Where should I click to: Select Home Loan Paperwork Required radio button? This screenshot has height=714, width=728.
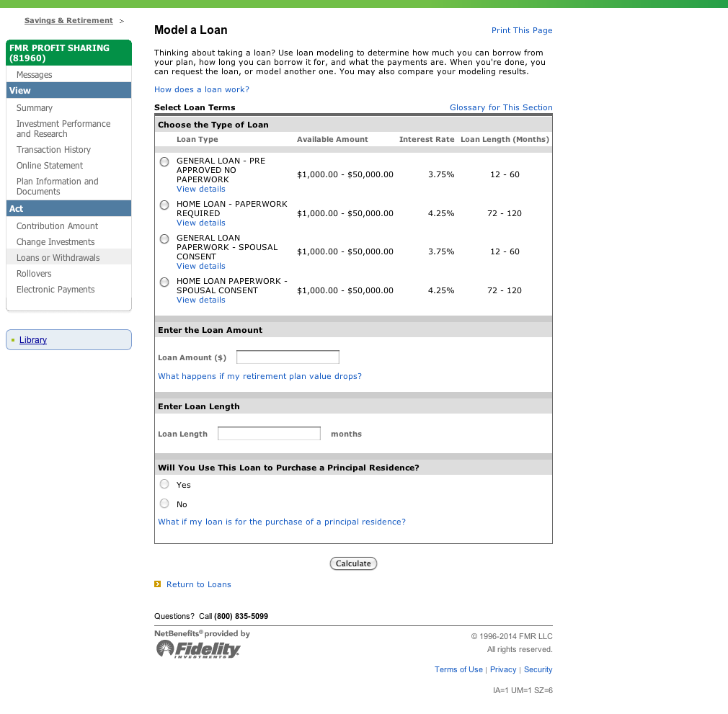(164, 205)
